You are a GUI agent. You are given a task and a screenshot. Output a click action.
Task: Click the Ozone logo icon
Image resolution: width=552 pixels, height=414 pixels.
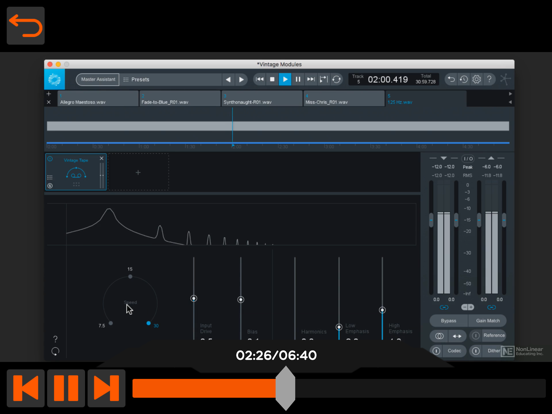tap(55, 80)
